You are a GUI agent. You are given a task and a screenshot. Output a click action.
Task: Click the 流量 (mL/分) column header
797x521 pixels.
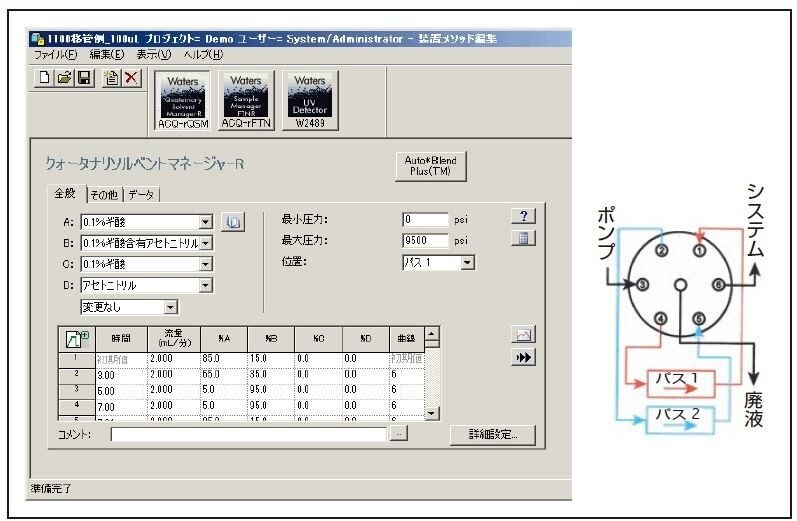click(x=174, y=339)
